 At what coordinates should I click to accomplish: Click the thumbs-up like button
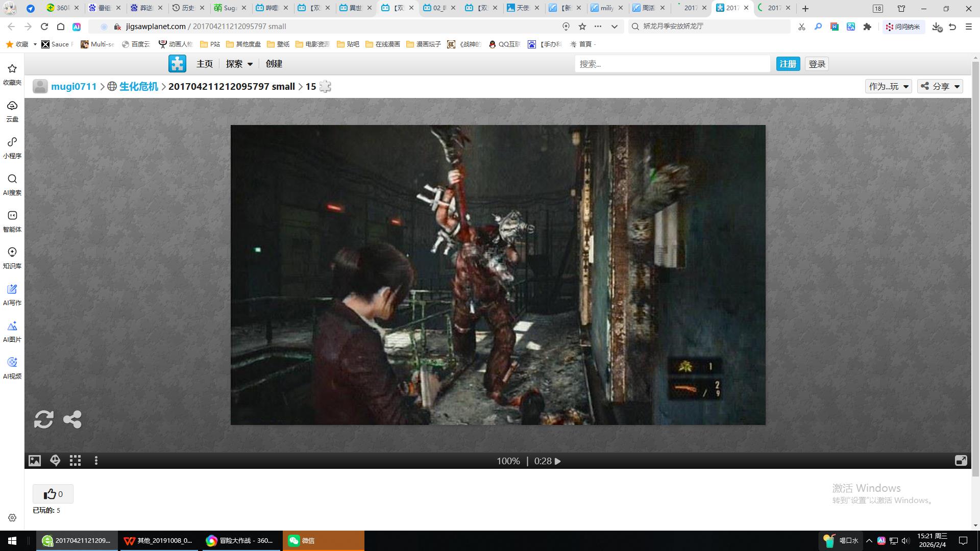tap(53, 494)
